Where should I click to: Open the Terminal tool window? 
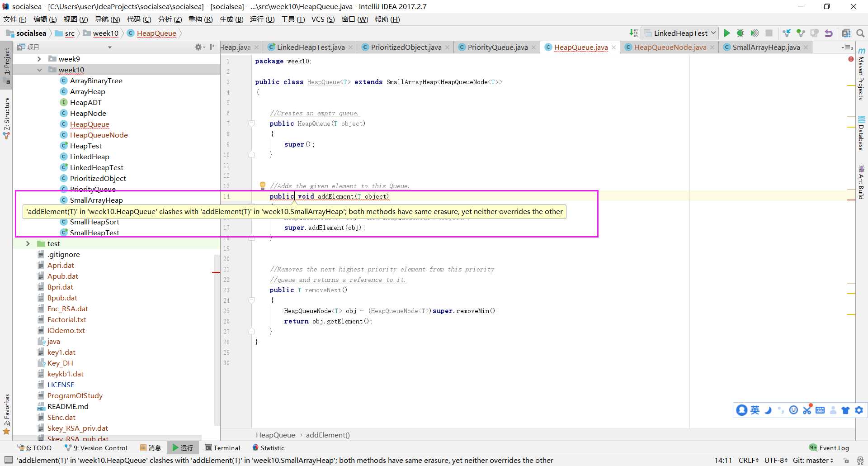(x=222, y=448)
